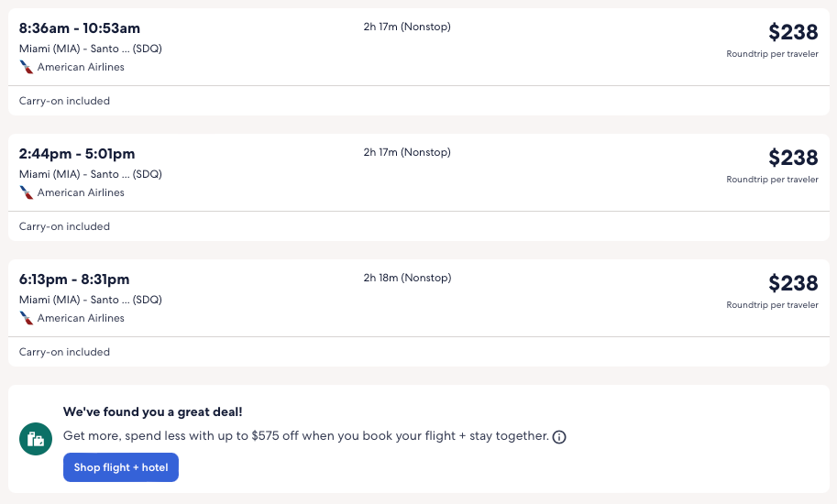Click American Airlines logo on 8:36am flight
Screen dimensions: 837x504
(27, 67)
